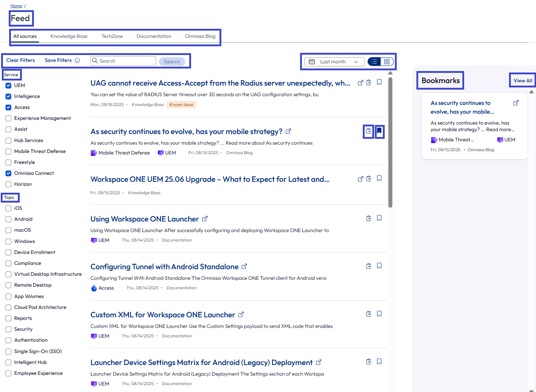Check the iOS topic filter
Image resolution: width=536 pixels, height=392 pixels.
[x=8, y=208]
